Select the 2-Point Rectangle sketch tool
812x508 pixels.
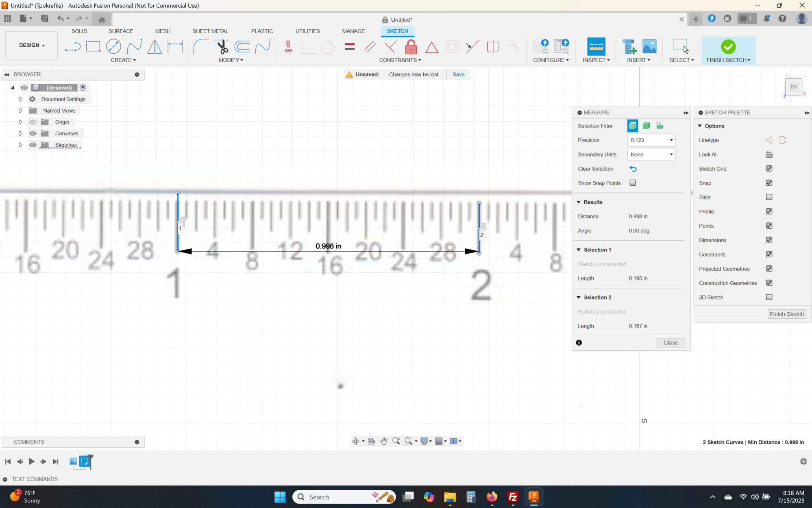pos(93,46)
